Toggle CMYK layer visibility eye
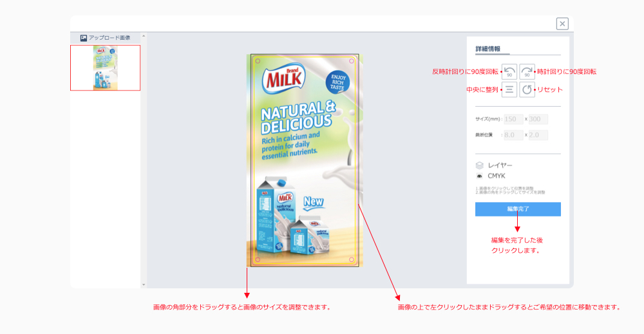 click(479, 176)
